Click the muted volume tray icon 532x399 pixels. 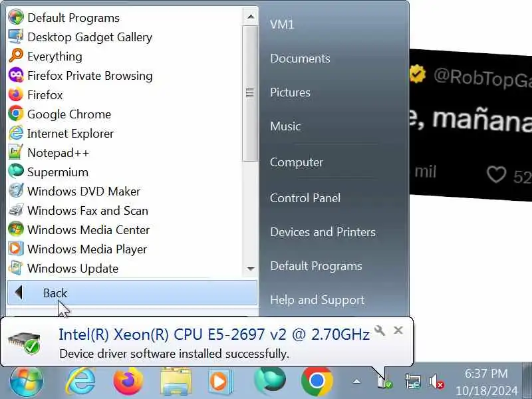tap(436, 382)
